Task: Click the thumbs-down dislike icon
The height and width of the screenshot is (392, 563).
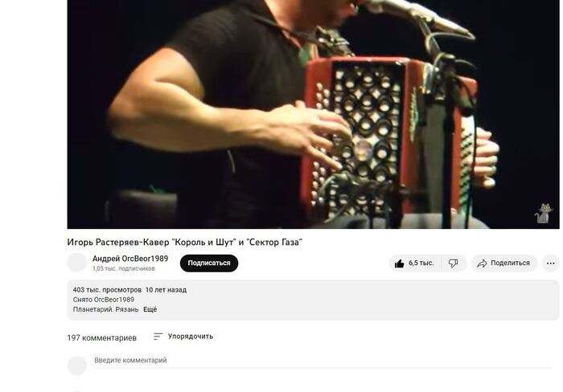Action: (x=453, y=263)
